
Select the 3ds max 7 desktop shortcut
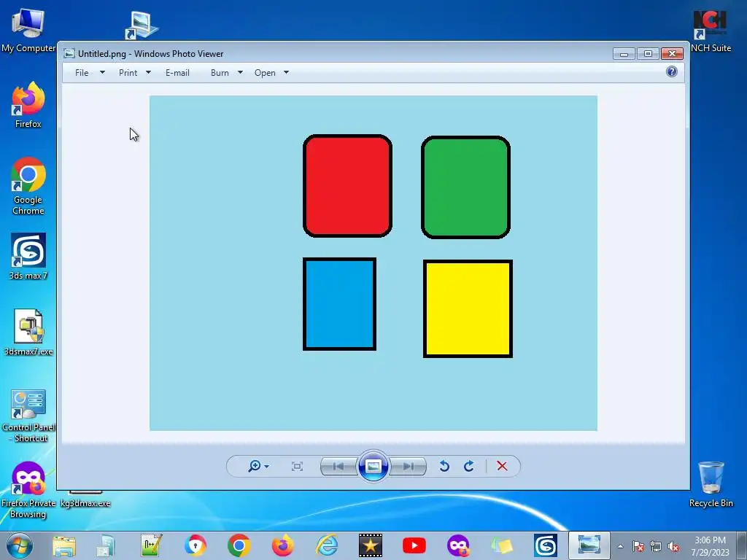(28, 256)
